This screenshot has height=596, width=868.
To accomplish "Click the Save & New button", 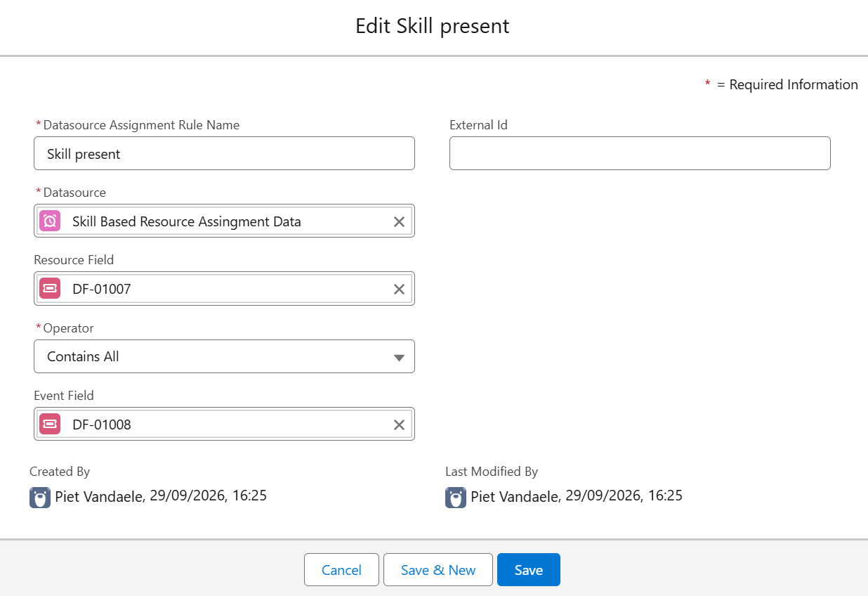I will pyautogui.click(x=438, y=570).
